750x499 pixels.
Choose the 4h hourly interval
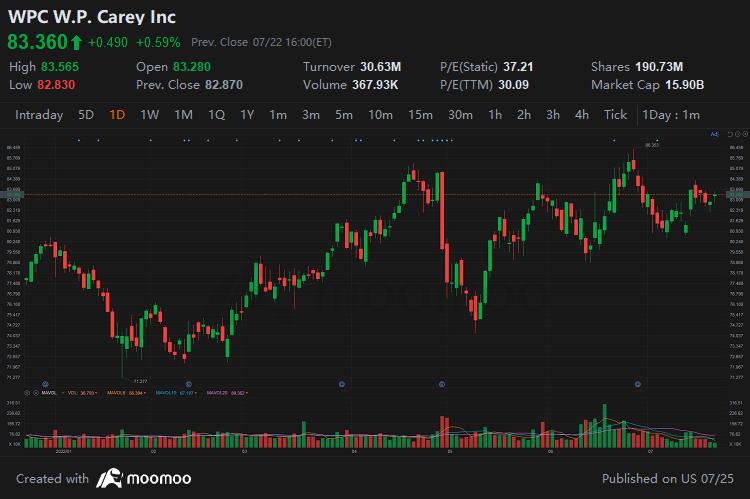[x=582, y=115]
